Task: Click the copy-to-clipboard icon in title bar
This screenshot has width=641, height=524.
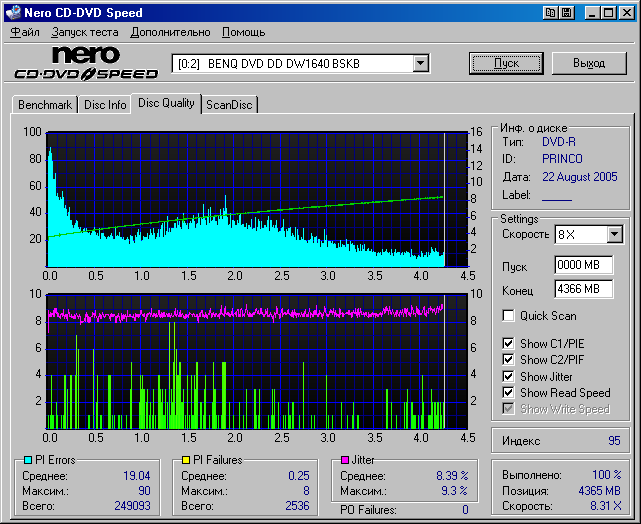Action: [x=551, y=13]
